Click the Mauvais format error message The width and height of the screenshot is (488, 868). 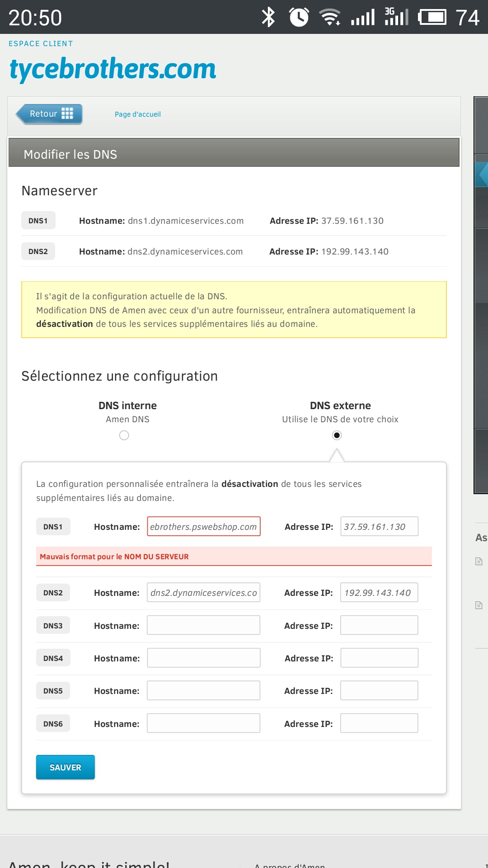tap(234, 557)
